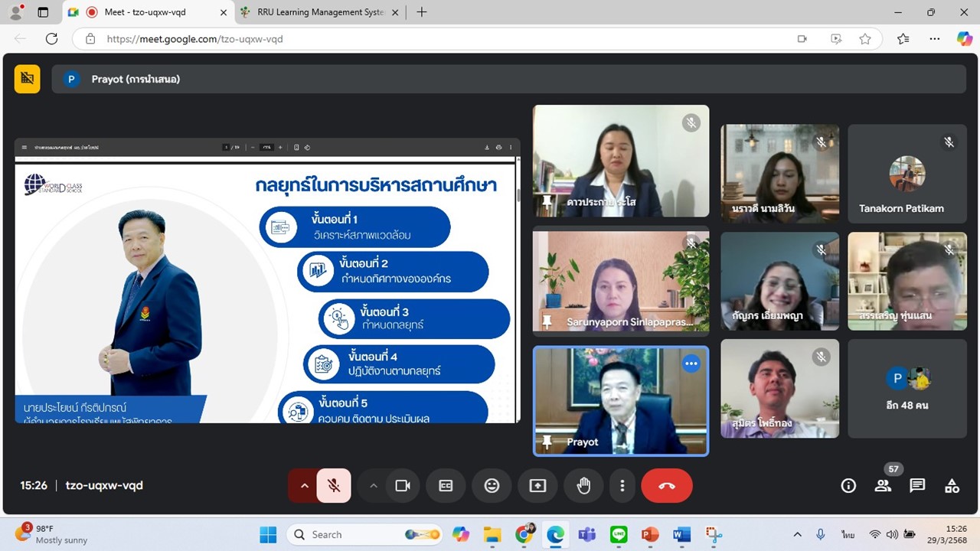
Task: Click the pin icon on Sarunyaporn's tile
Action: 547,322
